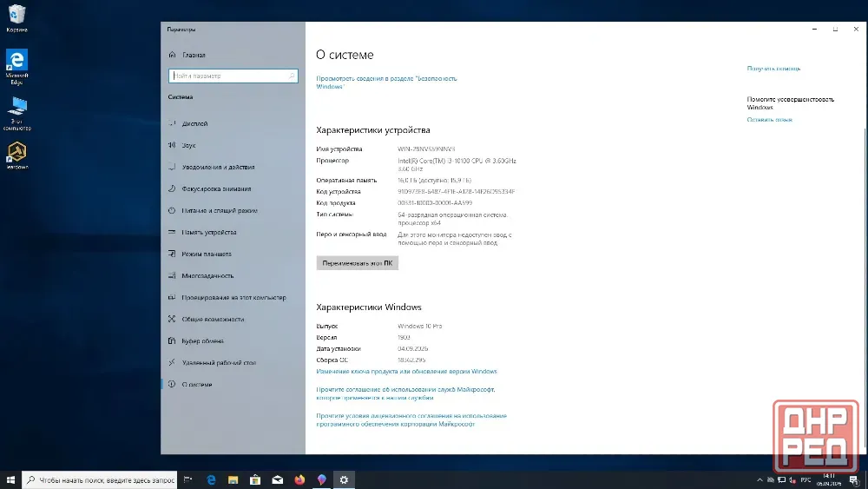The width and height of the screenshot is (868, 489).
Task: Open the notification center icon
Action: (854, 480)
